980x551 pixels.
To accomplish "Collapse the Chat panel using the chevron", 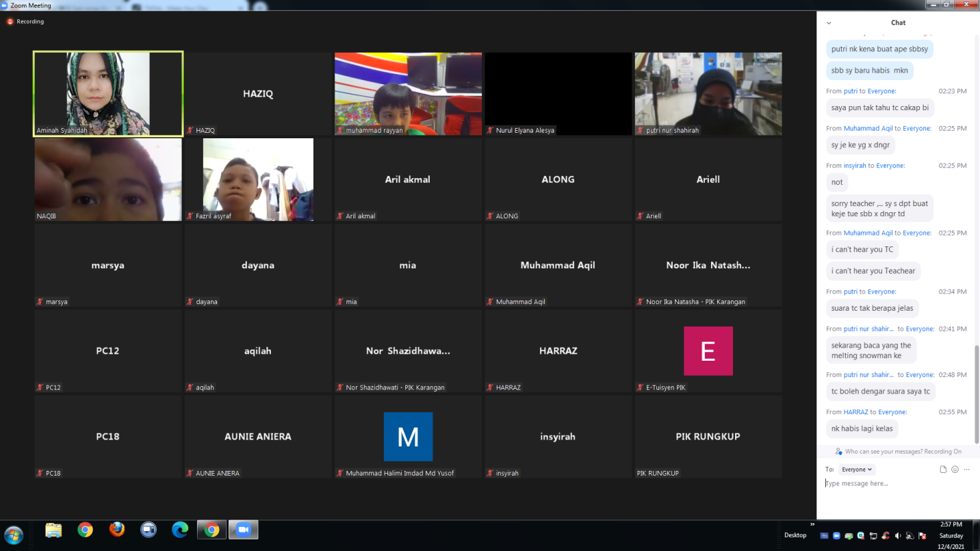I will tap(829, 23).
